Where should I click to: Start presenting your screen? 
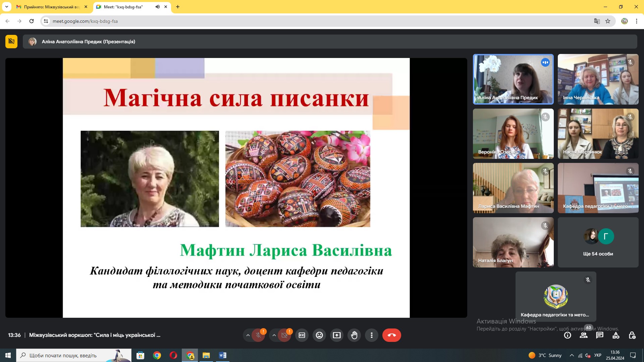point(337,335)
